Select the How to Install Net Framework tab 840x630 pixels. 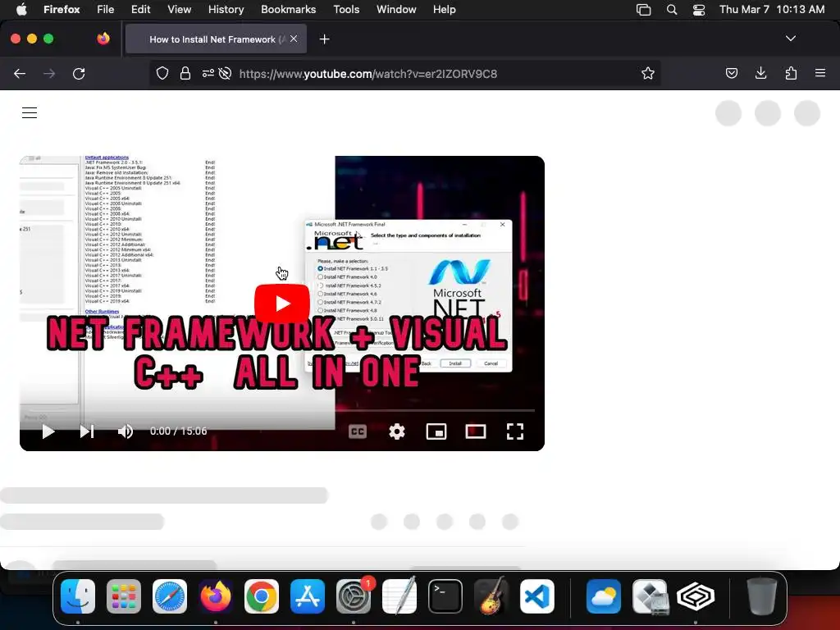(217, 39)
